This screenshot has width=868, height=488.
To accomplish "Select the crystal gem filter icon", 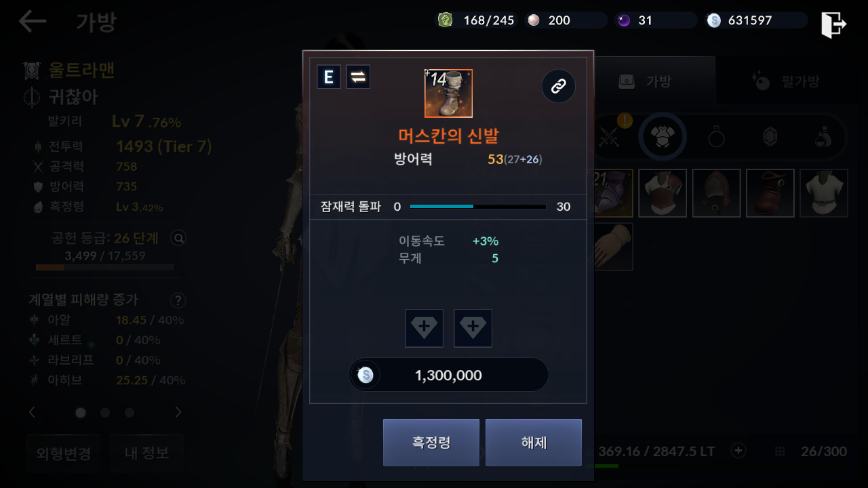I will (770, 138).
